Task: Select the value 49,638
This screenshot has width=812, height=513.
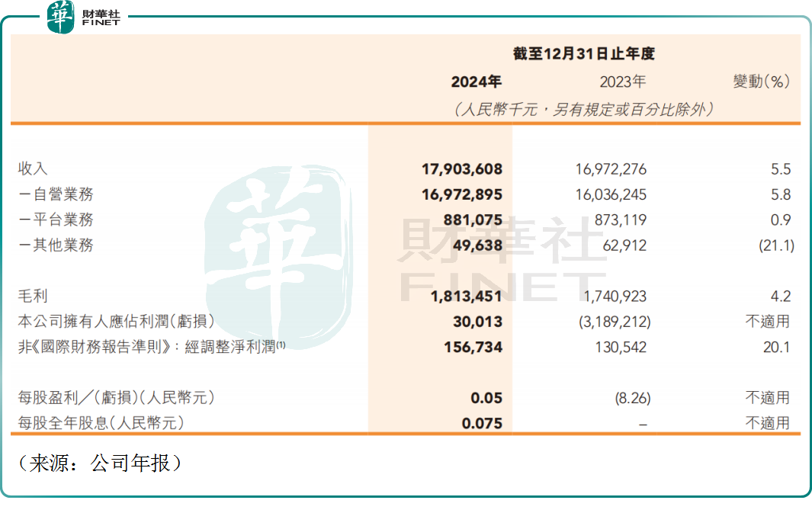Action: (x=477, y=245)
